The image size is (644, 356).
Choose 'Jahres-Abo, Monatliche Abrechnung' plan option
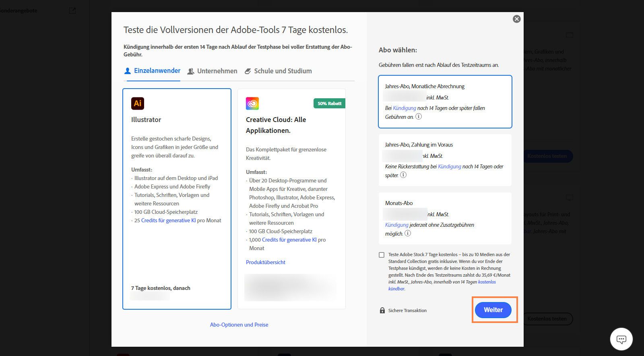(x=445, y=101)
